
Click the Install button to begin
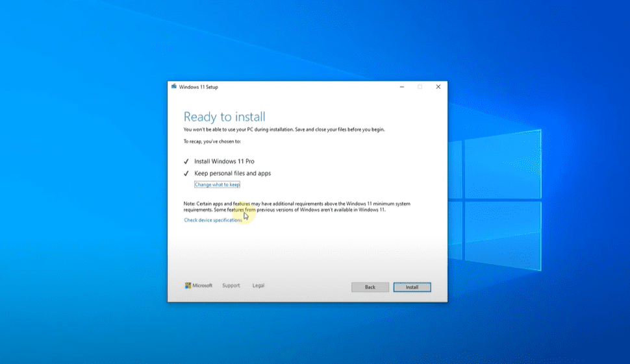tap(412, 287)
